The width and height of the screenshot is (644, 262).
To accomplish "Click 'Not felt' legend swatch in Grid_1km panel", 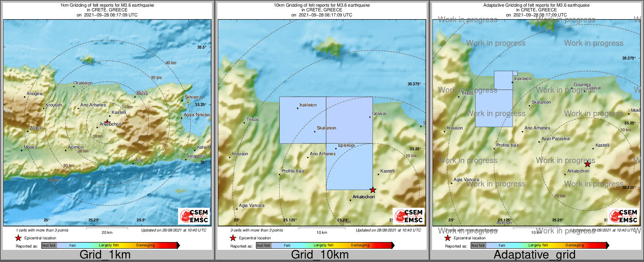I will (x=49, y=245).
